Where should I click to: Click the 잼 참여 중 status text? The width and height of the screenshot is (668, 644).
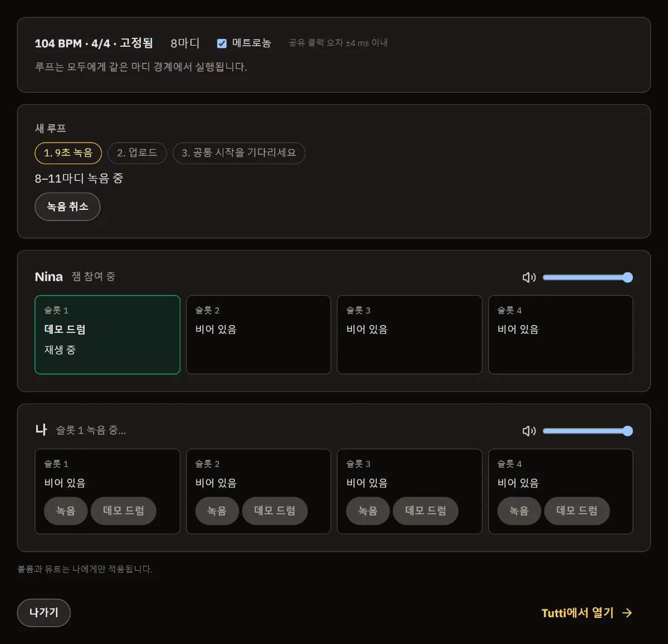pos(94,277)
